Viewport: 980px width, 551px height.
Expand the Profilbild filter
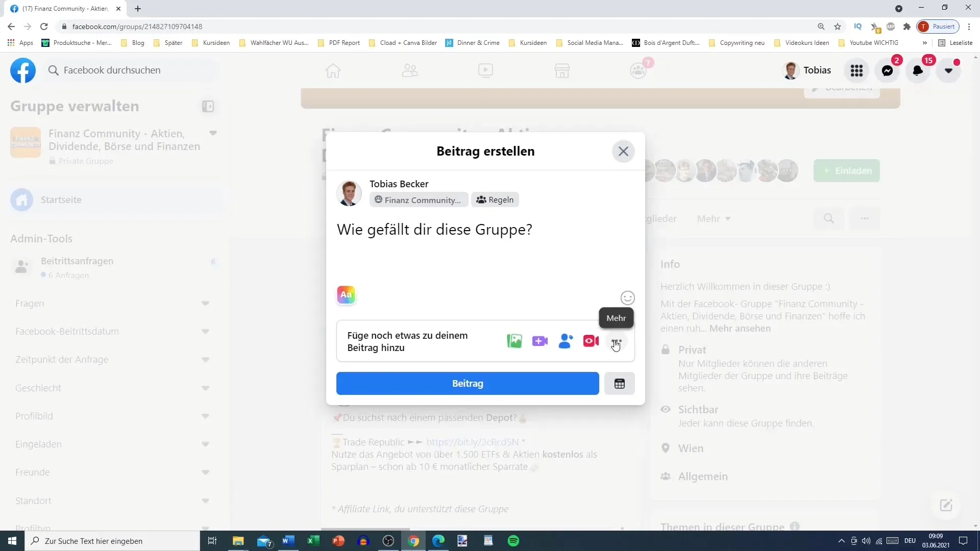(x=205, y=416)
